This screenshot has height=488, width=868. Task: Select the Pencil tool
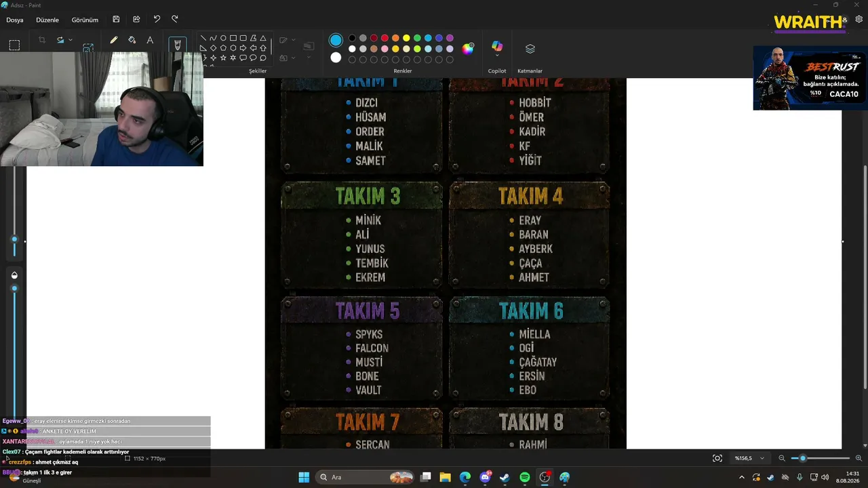click(x=114, y=40)
